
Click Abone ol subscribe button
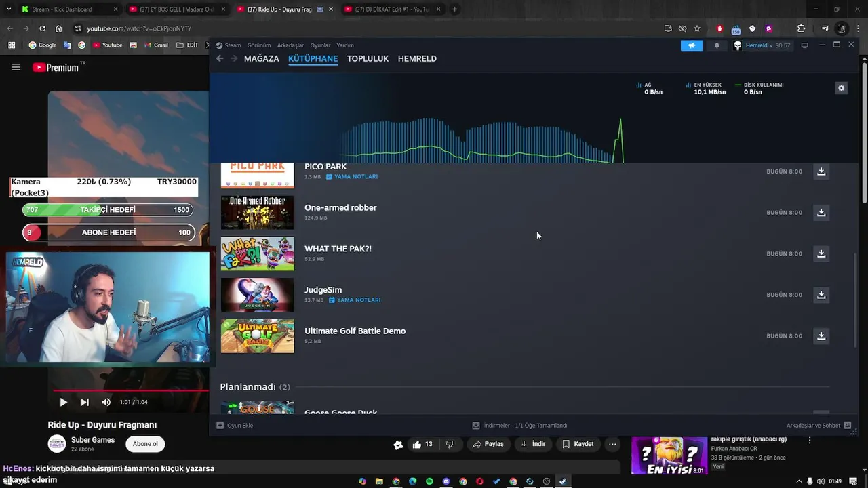click(x=145, y=444)
